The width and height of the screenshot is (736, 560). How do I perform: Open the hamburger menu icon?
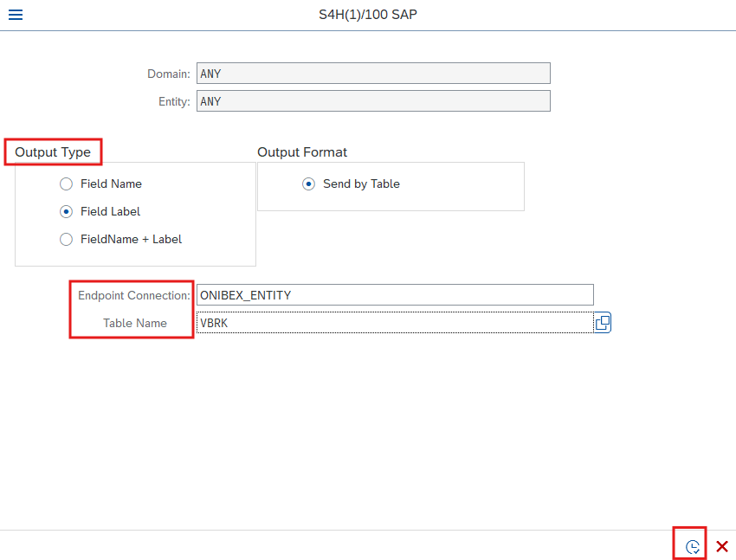pyautogui.click(x=16, y=15)
